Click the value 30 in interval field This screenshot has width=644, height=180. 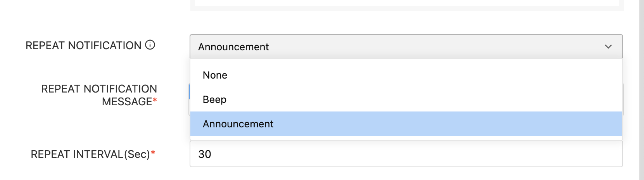click(205, 154)
